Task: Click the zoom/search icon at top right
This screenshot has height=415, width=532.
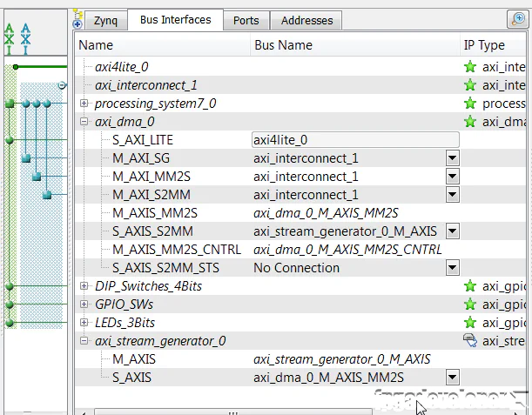Action: [x=516, y=19]
